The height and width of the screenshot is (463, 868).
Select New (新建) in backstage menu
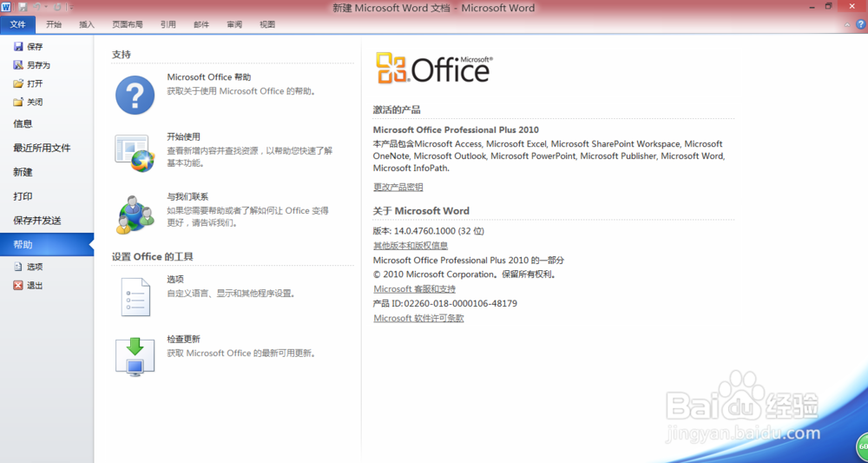point(47,172)
